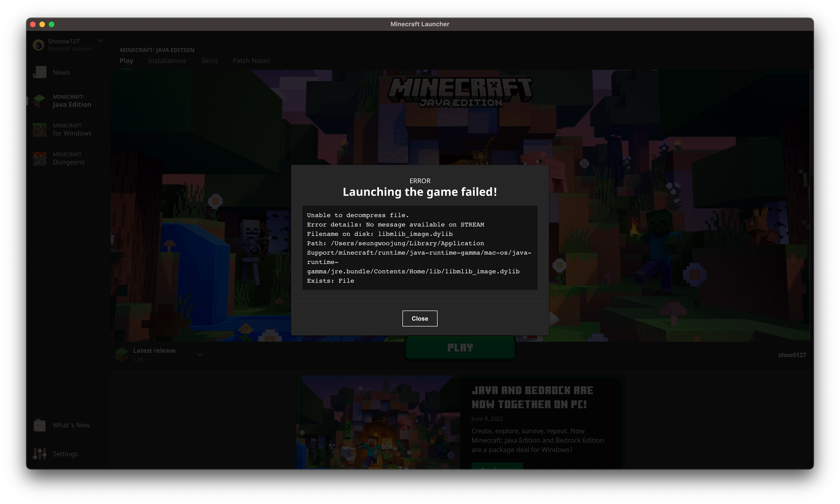This screenshot has width=840, height=504.
Task: Switch to the Installations tab
Action: [167, 61]
